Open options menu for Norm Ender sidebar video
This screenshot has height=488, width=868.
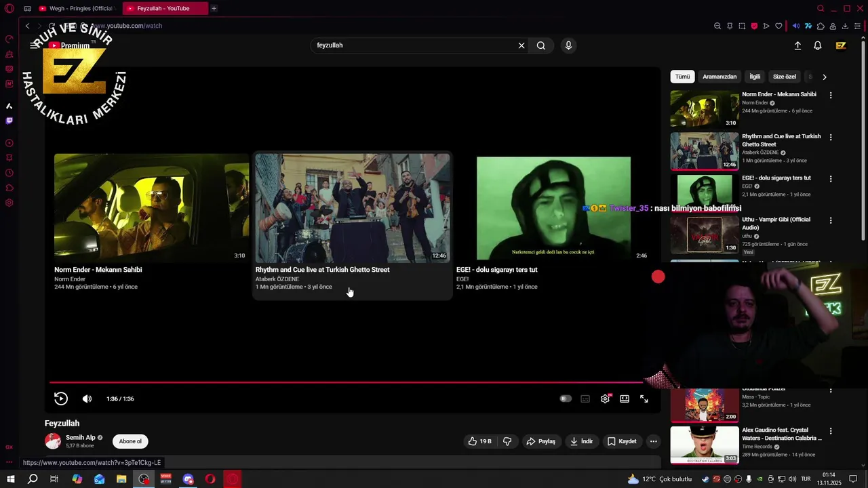click(831, 96)
